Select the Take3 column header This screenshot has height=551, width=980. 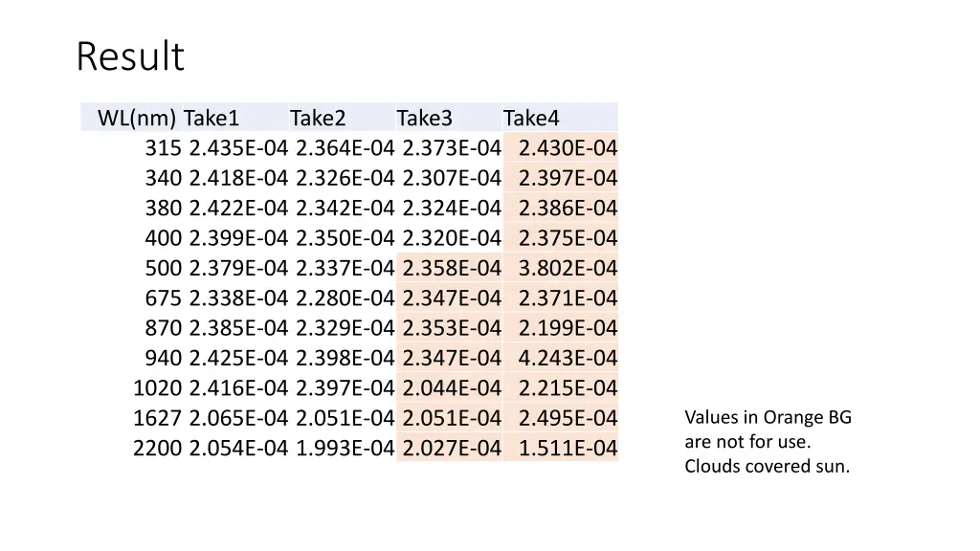click(424, 118)
